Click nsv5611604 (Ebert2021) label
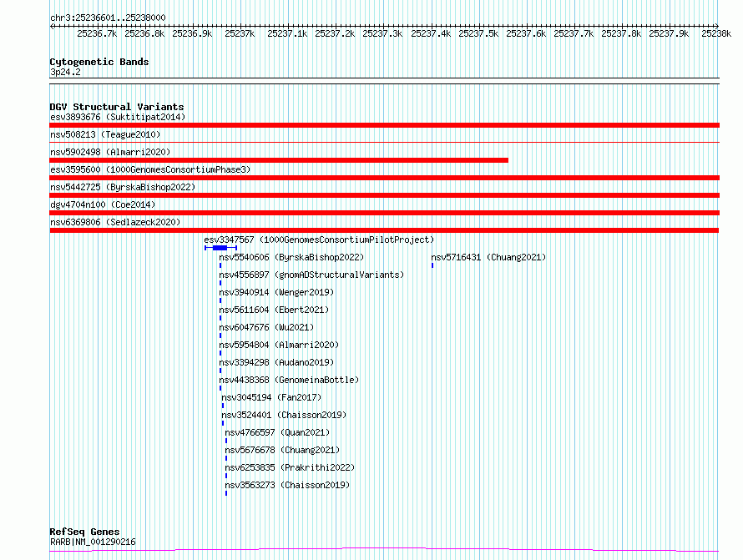This screenshot has width=743, height=560. pos(274,310)
